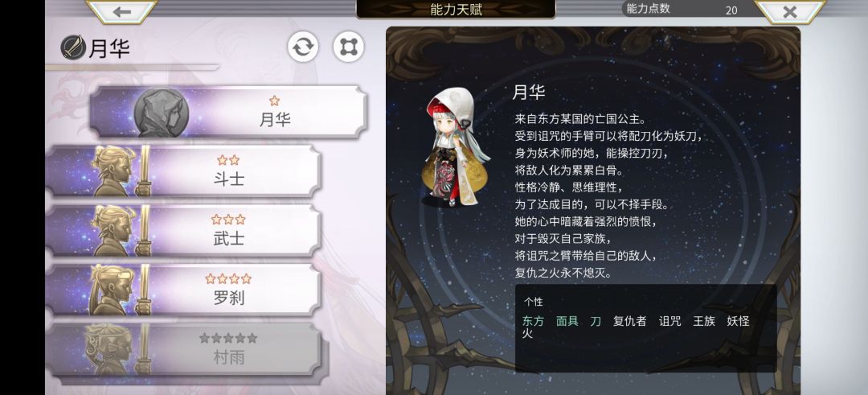Tap the sword icon beside 月华 title

(x=73, y=47)
